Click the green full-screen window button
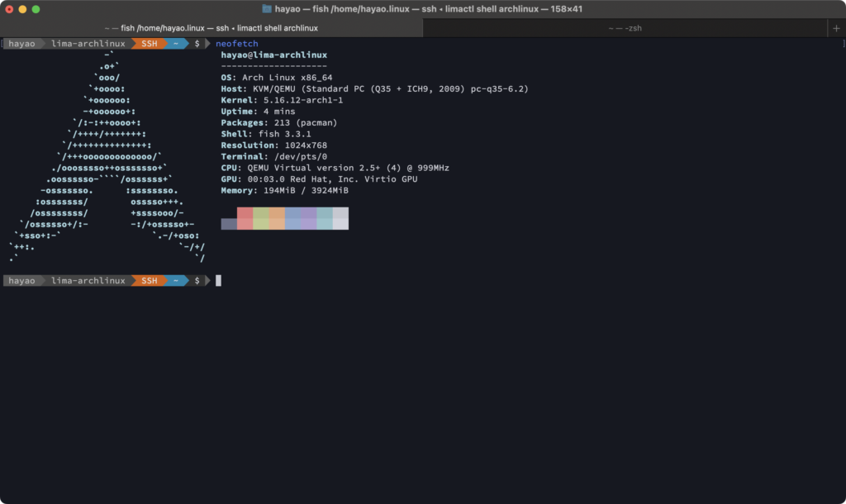This screenshot has height=504, width=846. click(36, 9)
